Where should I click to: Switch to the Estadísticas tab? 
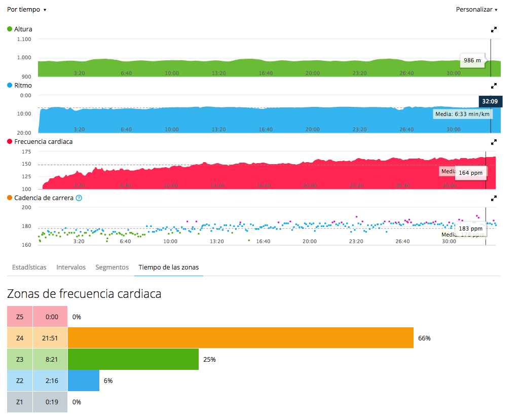(x=29, y=267)
